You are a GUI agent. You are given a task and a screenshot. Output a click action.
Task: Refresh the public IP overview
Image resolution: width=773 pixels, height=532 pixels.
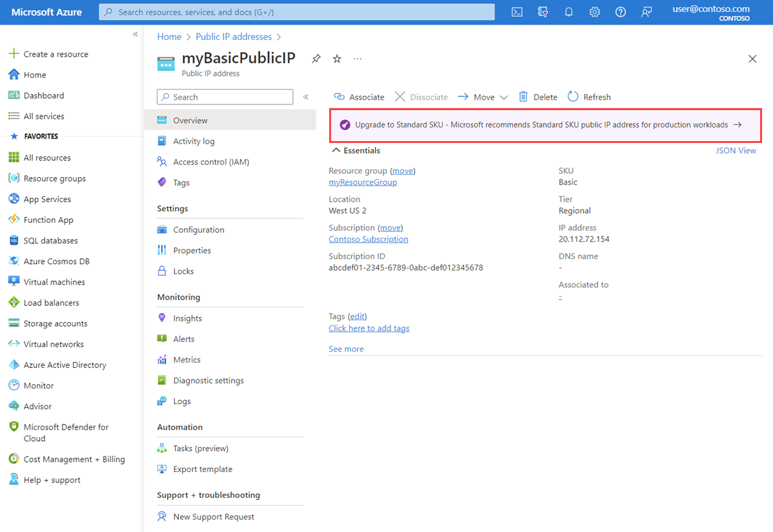[589, 97]
